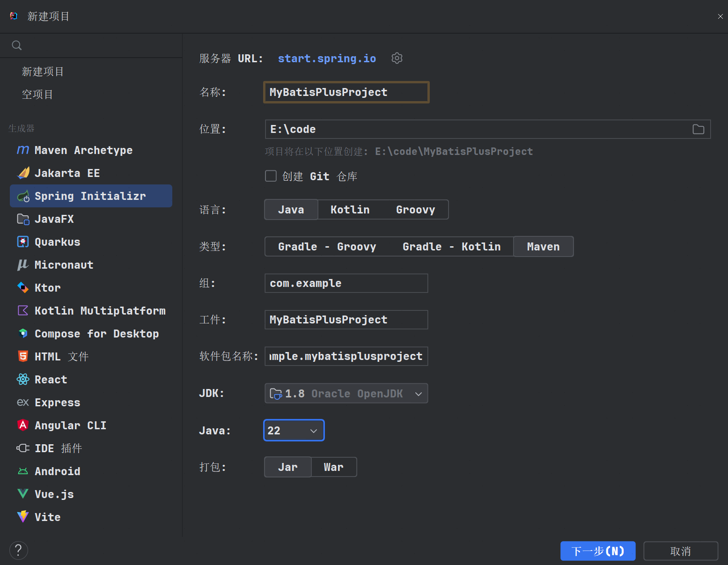Select the Quarkus generator

pos(91,242)
